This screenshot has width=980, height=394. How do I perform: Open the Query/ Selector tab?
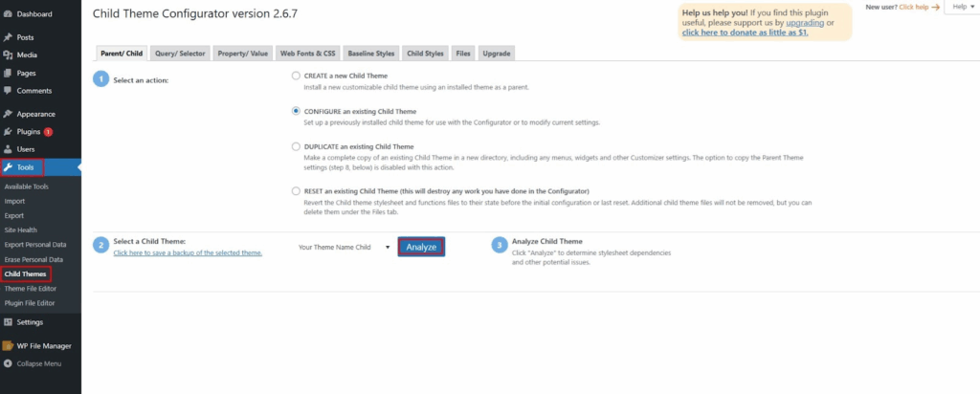coord(180,53)
